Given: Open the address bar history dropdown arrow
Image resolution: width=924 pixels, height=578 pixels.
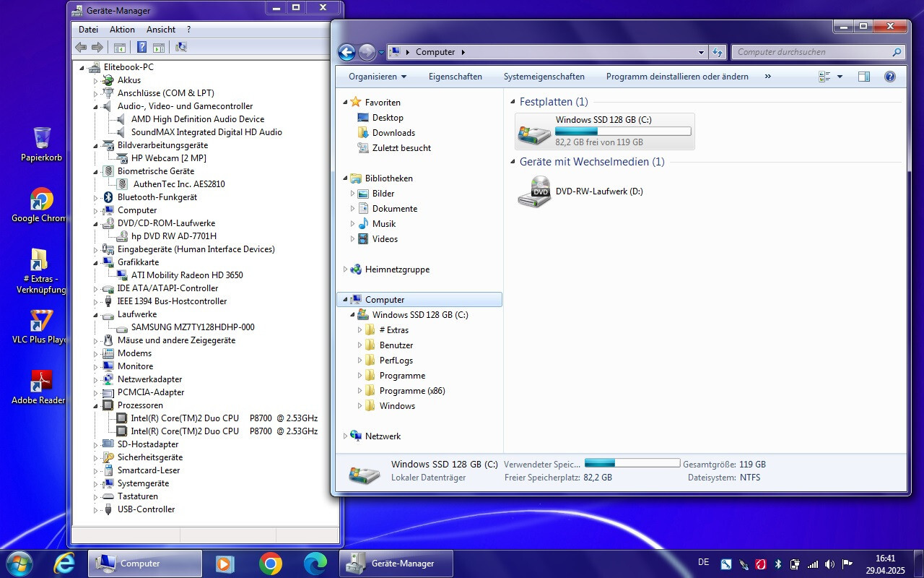Looking at the screenshot, I should (701, 52).
